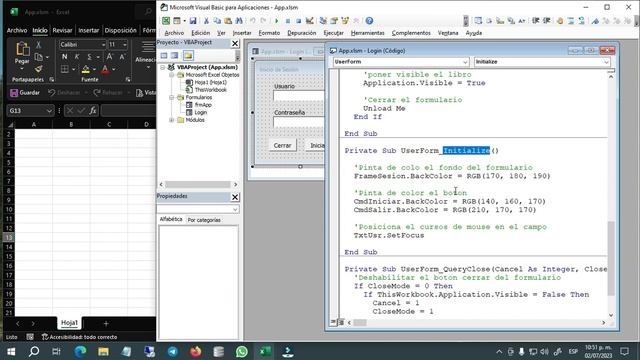Save App.xlsm using the VBA toolbar disk icon

(x=193, y=20)
